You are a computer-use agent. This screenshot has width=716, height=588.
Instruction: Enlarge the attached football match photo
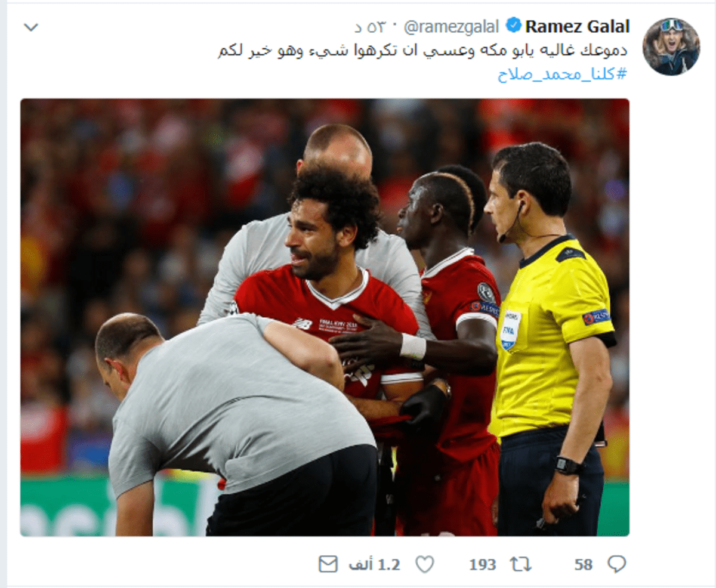tap(325, 317)
